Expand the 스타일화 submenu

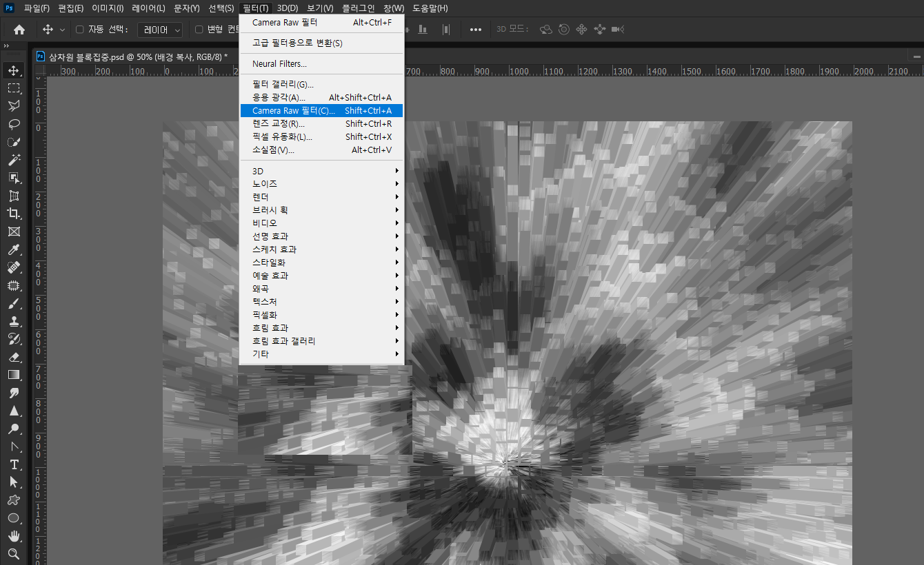point(321,263)
